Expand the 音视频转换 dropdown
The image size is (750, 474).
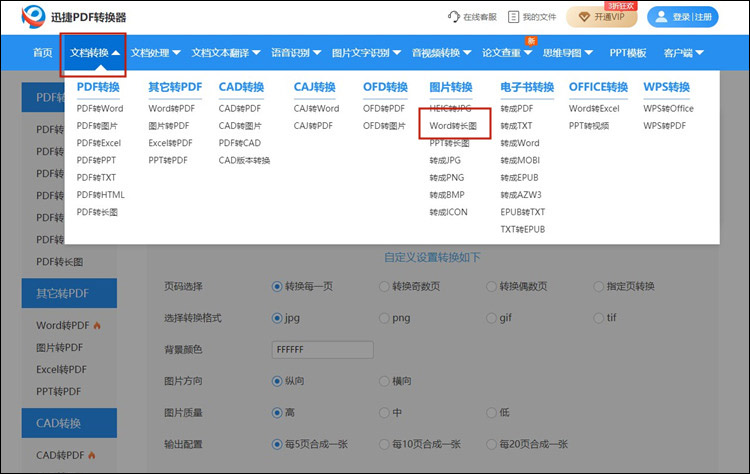[x=441, y=53]
